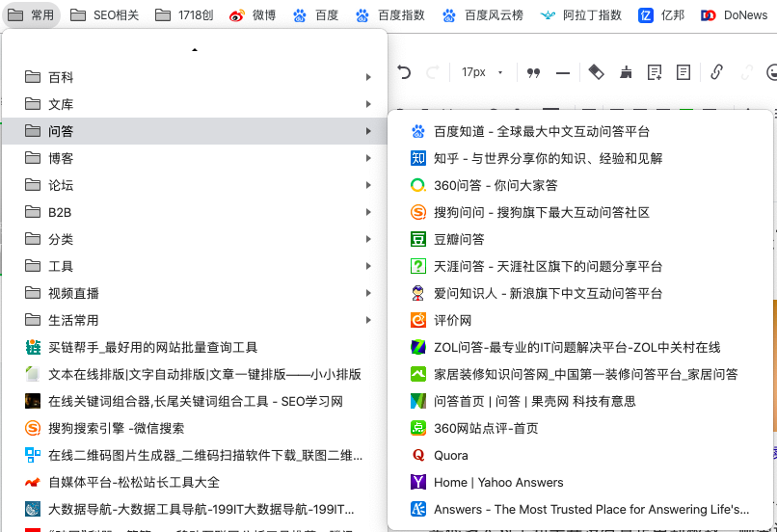Click the format brush icon
The height and width of the screenshot is (532, 777).
[x=626, y=72]
